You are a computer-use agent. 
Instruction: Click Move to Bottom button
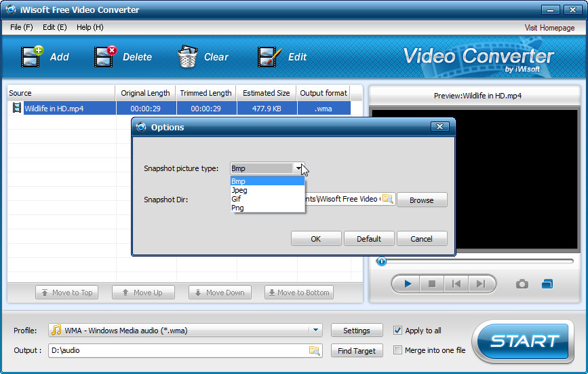click(299, 293)
